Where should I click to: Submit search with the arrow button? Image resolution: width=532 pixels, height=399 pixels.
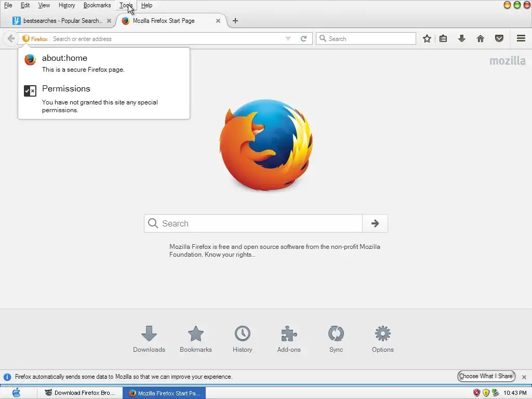[375, 223]
